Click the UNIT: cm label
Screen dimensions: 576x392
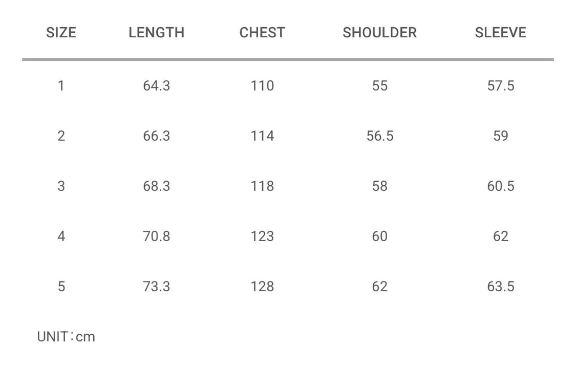(66, 337)
